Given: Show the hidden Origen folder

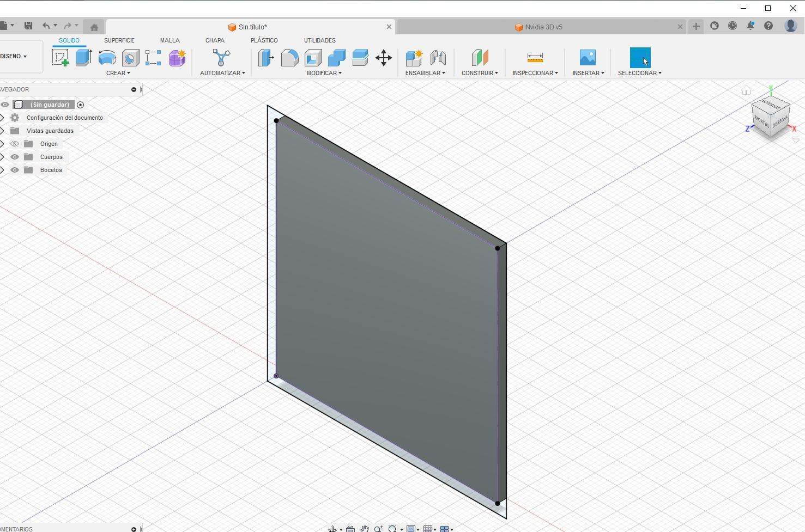Looking at the screenshot, I should [15, 144].
